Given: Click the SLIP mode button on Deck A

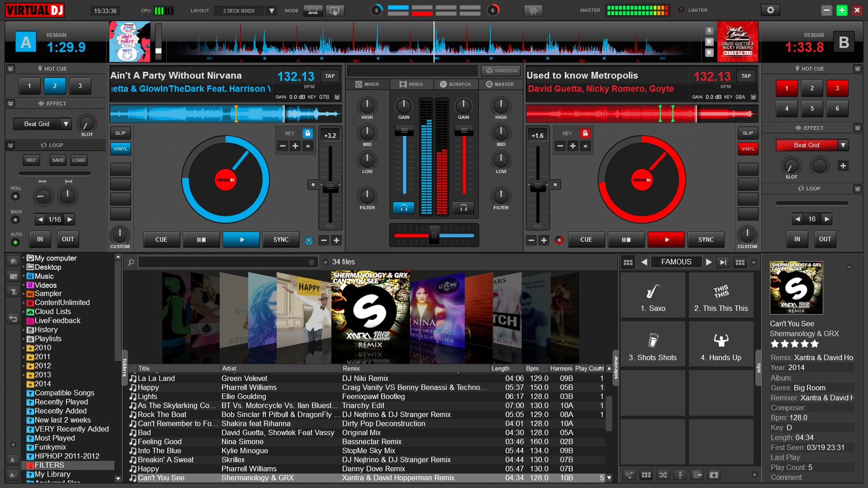Looking at the screenshot, I should point(120,133).
